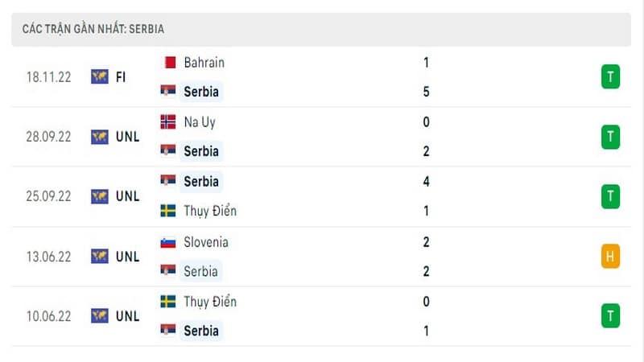Click the orange H draw badge
Viewport: 644px width, 362px height.
[x=610, y=256]
